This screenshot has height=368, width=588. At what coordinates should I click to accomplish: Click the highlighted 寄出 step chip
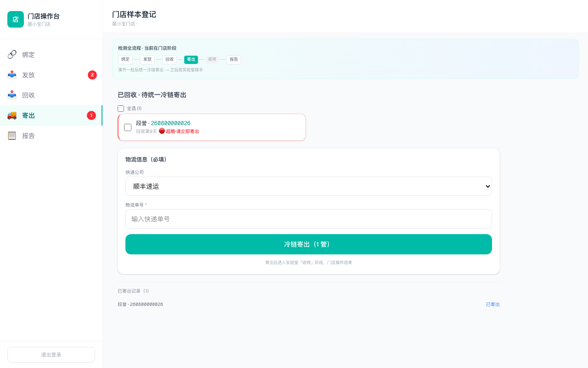pyautogui.click(x=191, y=59)
